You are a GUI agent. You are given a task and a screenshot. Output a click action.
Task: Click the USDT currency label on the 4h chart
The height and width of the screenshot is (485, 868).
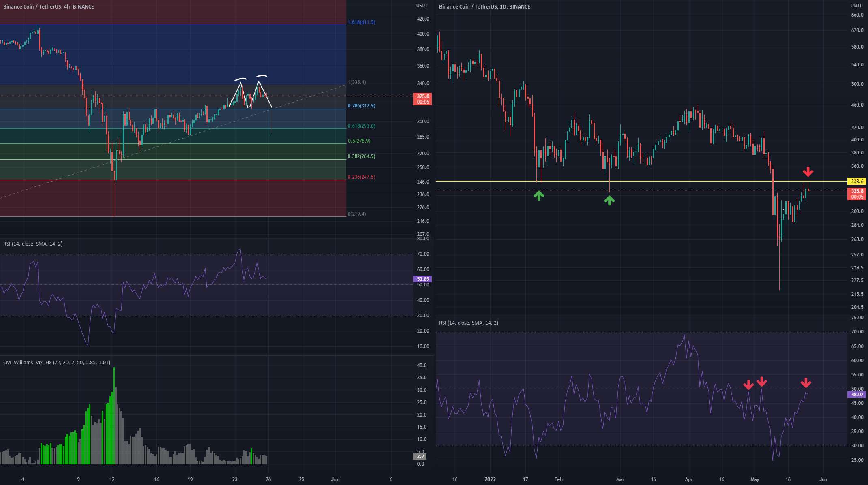tap(422, 6)
